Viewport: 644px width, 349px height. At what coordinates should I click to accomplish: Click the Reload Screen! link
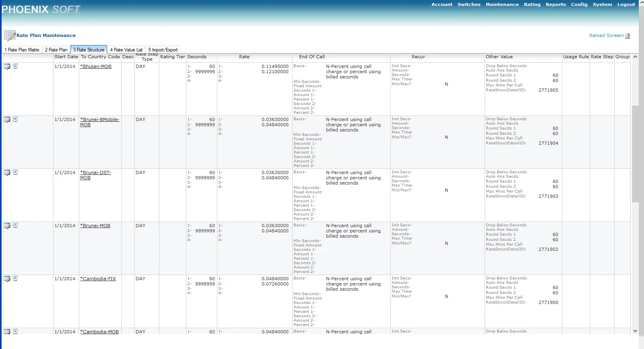click(x=606, y=35)
